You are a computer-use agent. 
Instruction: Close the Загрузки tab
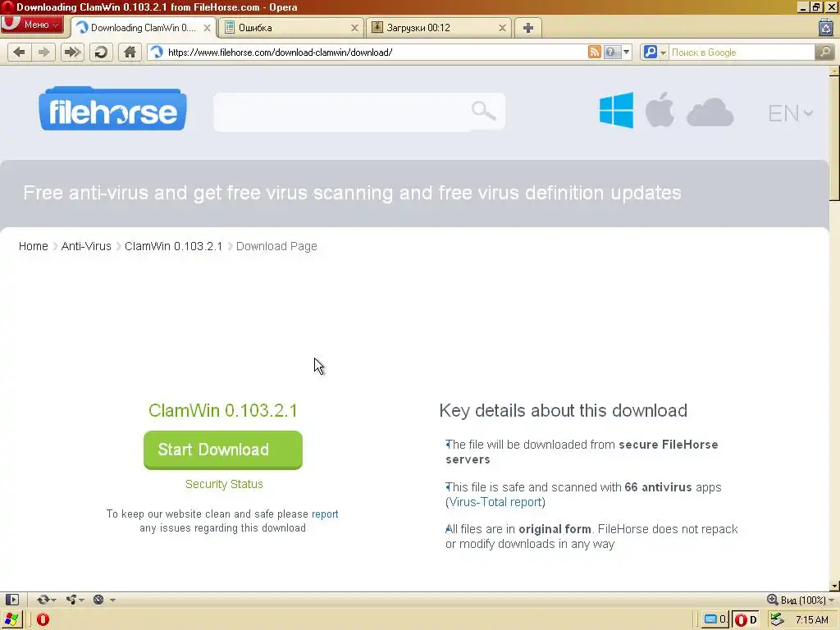coord(503,28)
